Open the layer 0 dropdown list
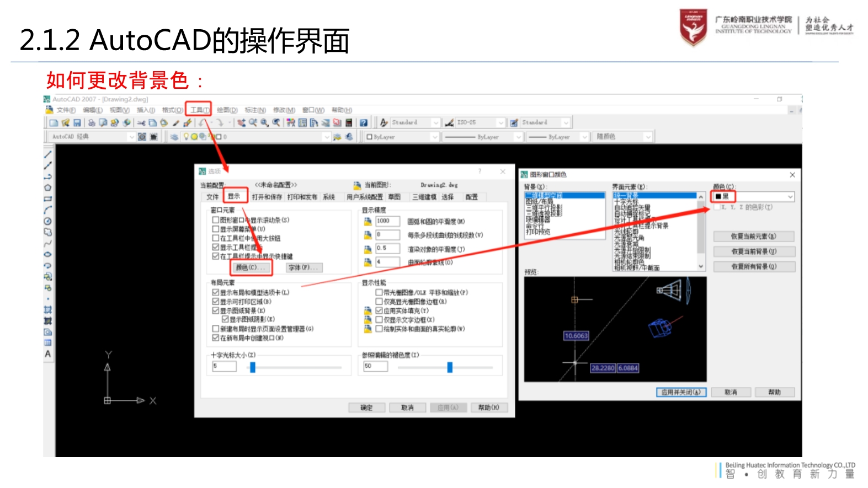This screenshot has width=868, height=488. click(x=256, y=137)
